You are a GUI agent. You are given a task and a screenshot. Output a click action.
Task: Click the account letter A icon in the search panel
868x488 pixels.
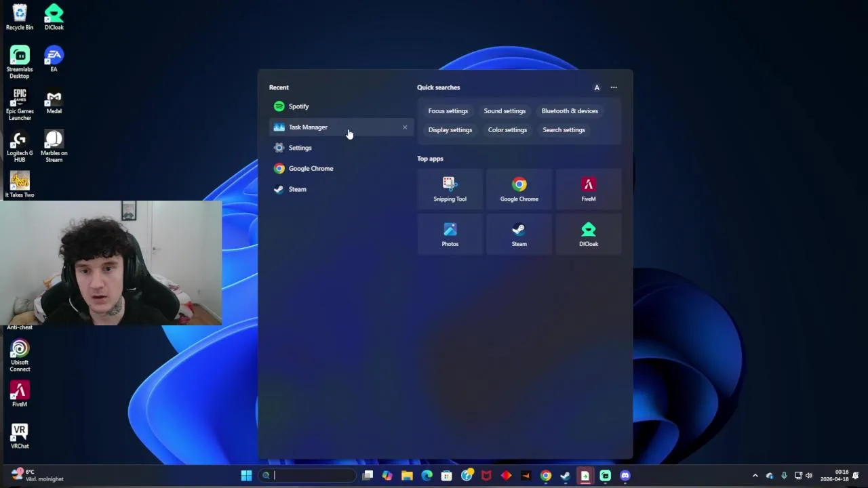tap(597, 87)
